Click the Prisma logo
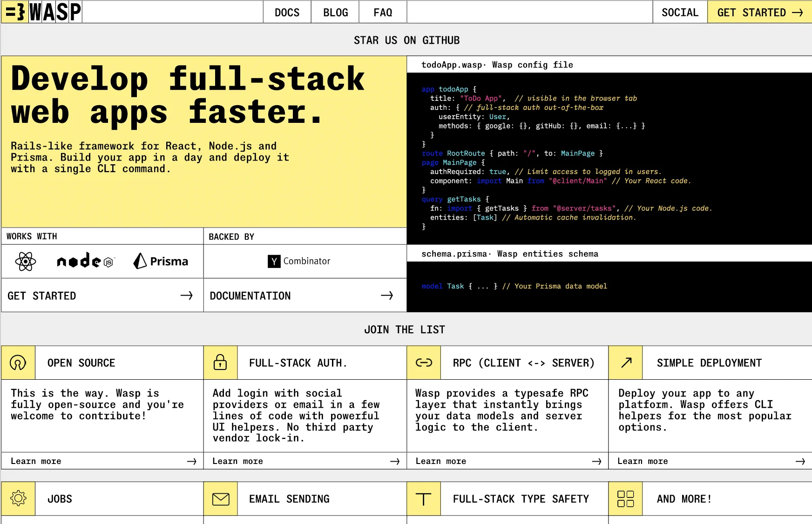 [x=161, y=261]
